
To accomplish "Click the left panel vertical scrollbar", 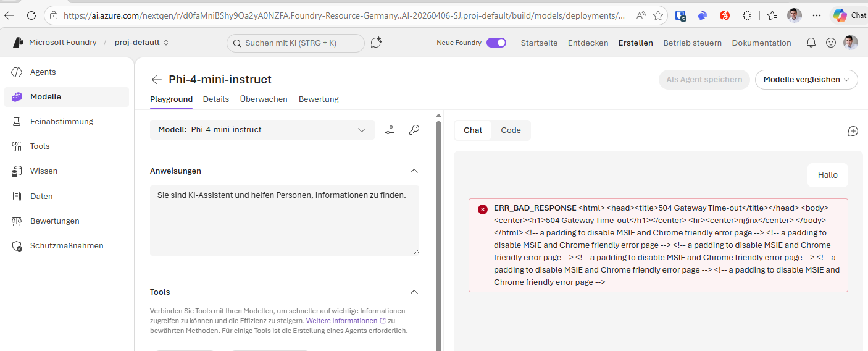I will pyautogui.click(x=439, y=235).
